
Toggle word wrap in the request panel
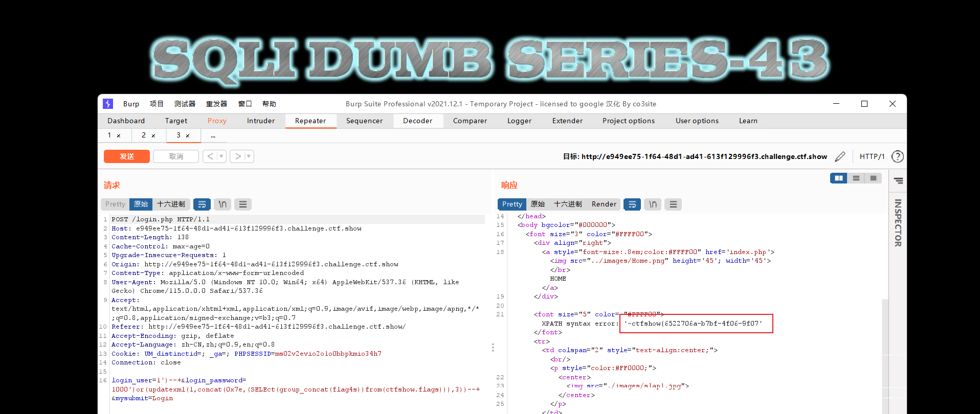(202, 204)
